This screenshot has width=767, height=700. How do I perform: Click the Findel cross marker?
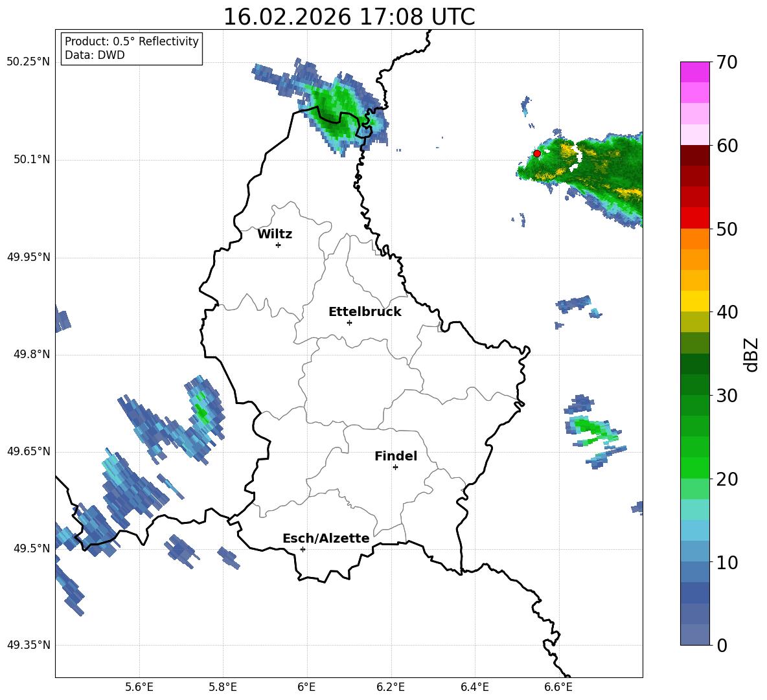click(395, 468)
